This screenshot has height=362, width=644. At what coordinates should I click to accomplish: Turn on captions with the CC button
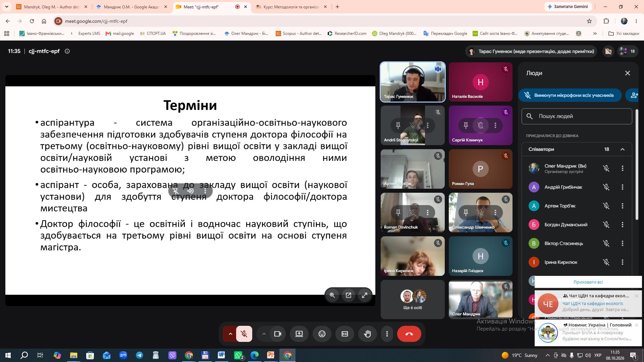pyautogui.click(x=345, y=334)
